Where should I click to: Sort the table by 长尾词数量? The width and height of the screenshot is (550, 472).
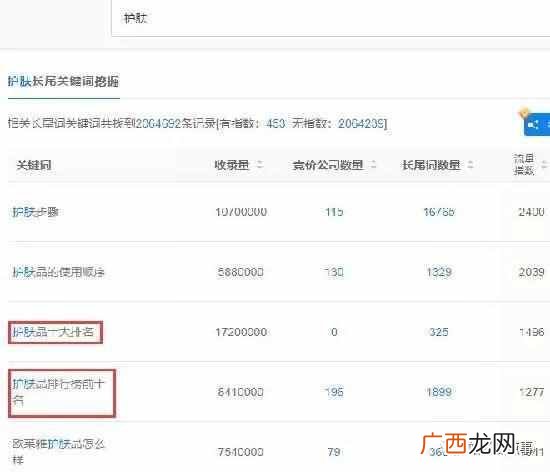click(470, 164)
